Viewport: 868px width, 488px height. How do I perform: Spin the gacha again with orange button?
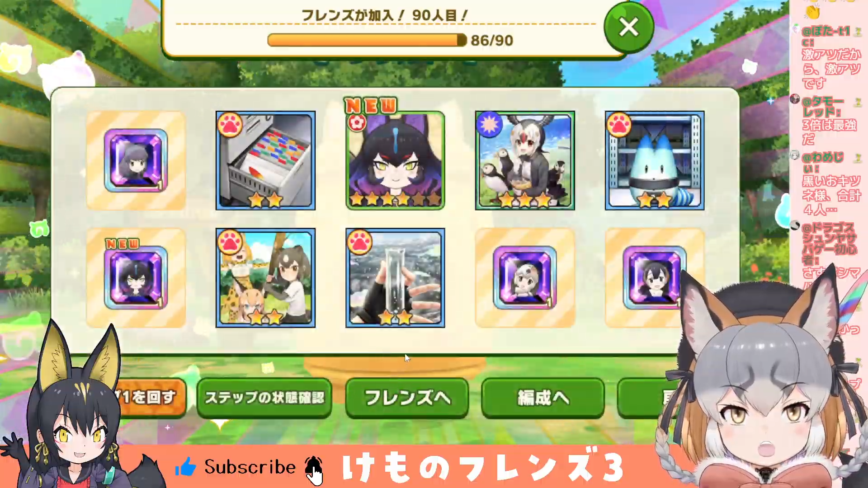coord(149,397)
